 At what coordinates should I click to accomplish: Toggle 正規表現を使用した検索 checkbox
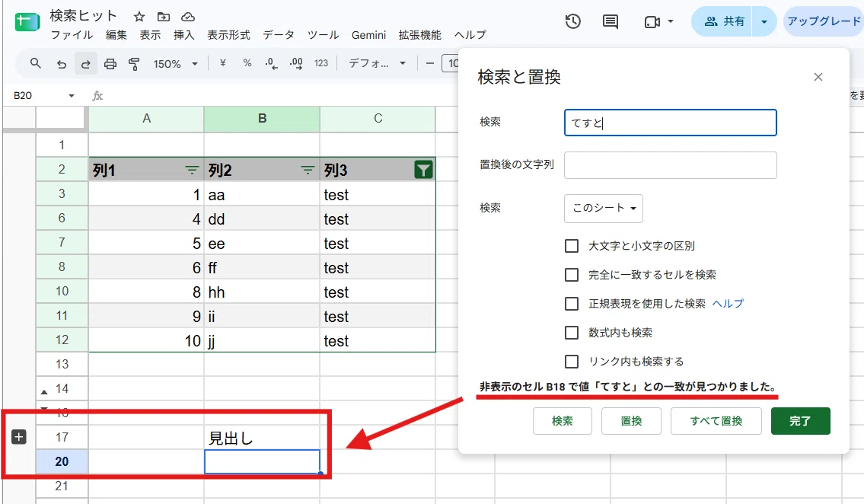[x=572, y=304]
